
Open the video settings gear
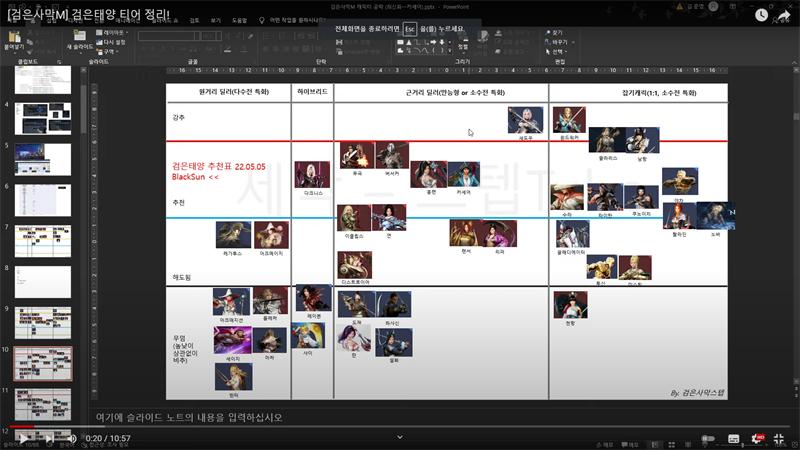click(759, 438)
